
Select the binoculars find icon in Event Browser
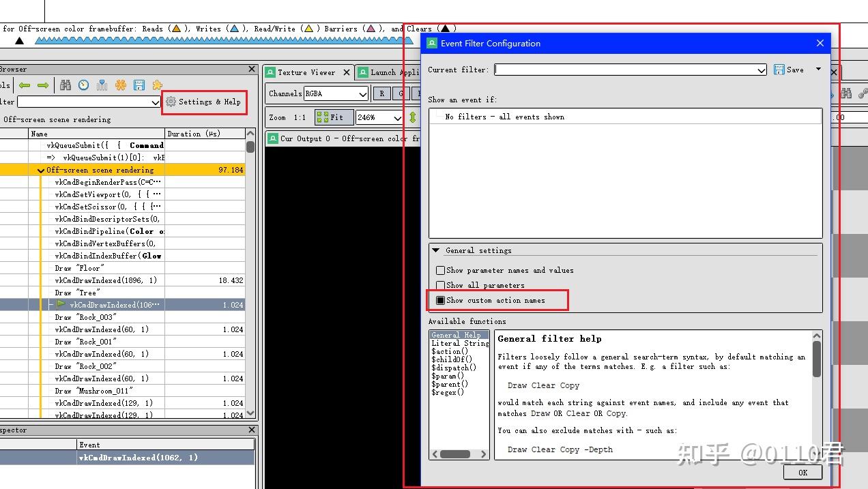66,85
